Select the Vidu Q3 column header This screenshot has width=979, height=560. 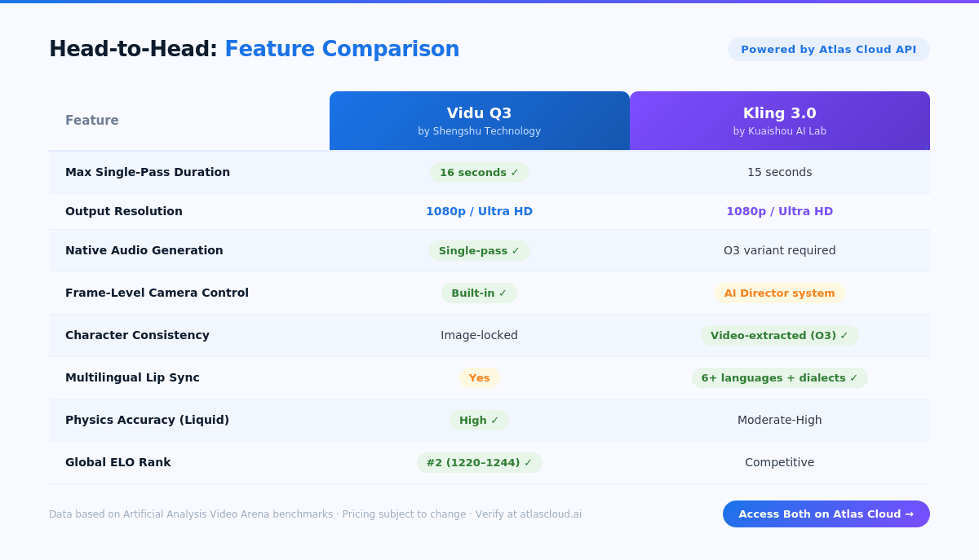point(479,121)
